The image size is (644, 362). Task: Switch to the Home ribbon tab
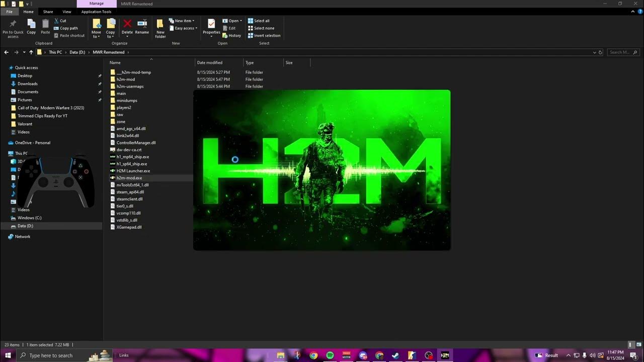click(x=29, y=12)
